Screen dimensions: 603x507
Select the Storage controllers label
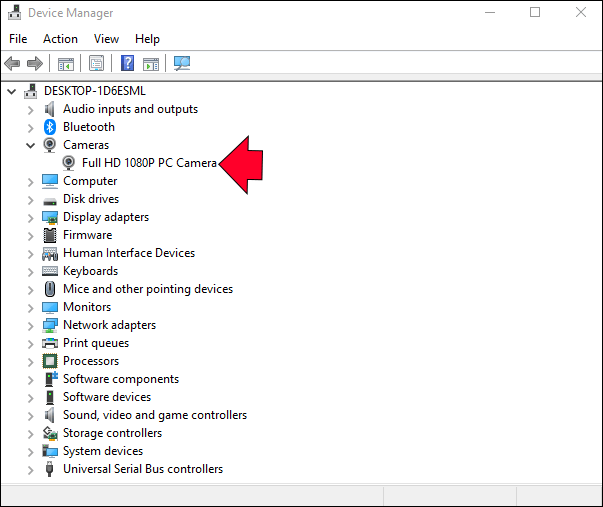(x=112, y=434)
